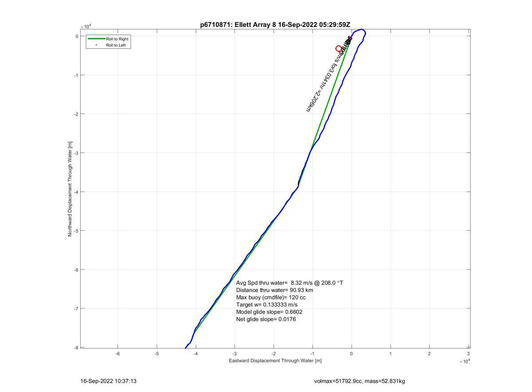The image size is (532, 392).
Task: Click the red dot marker in the legend
Action: click(x=96, y=45)
